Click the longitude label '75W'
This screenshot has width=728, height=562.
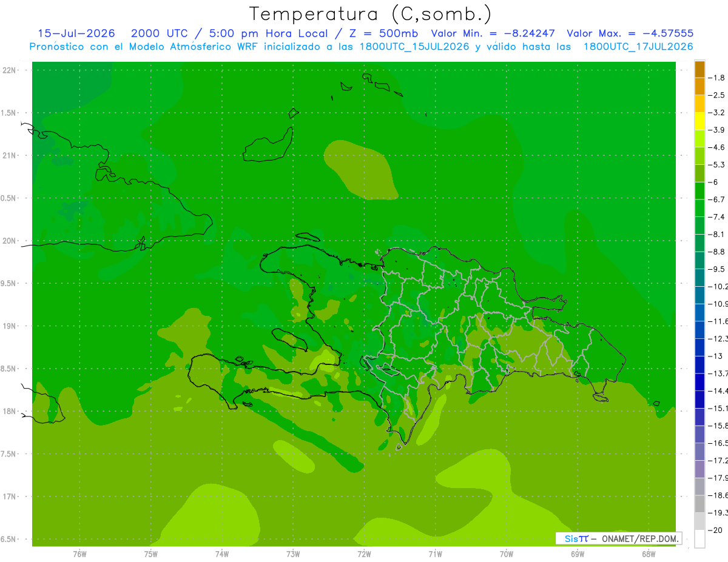point(150,554)
